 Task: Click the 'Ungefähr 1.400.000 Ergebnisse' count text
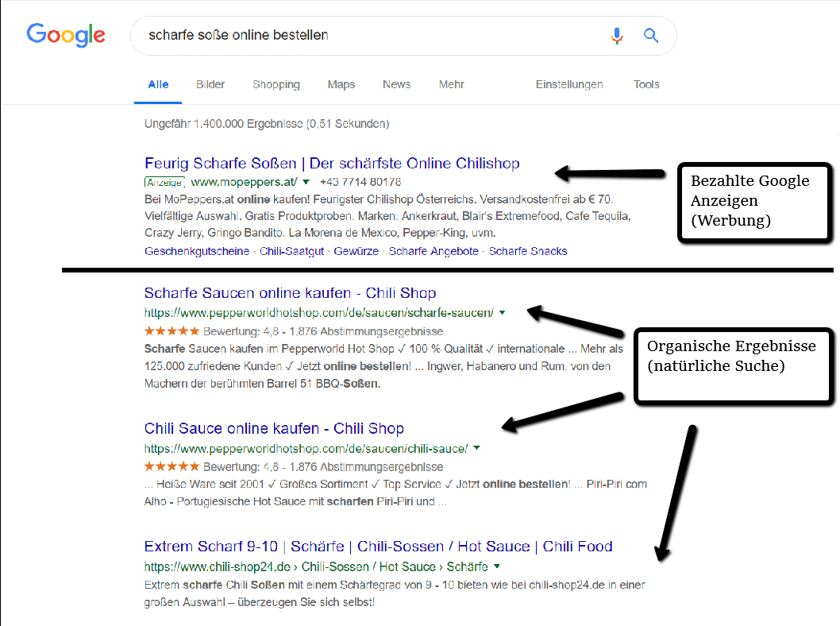click(267, 124)
